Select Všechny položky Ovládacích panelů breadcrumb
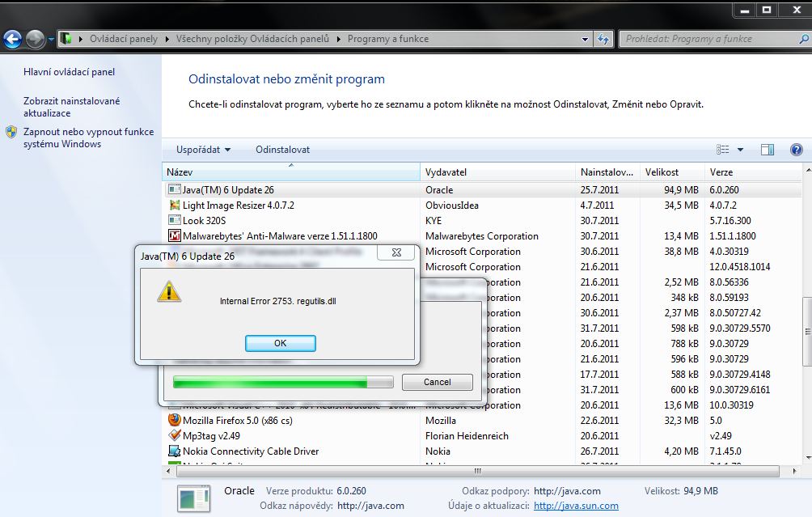The image size is (812, 517). tap(252, 39)
